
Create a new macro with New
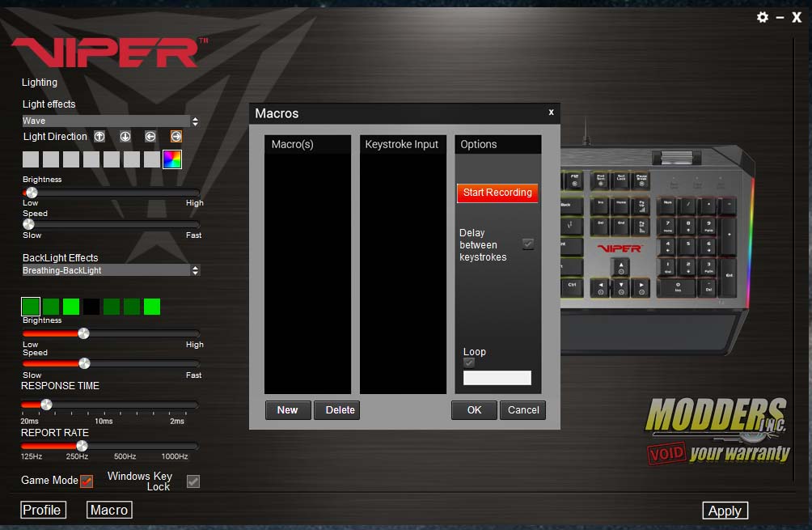point(287,410)
